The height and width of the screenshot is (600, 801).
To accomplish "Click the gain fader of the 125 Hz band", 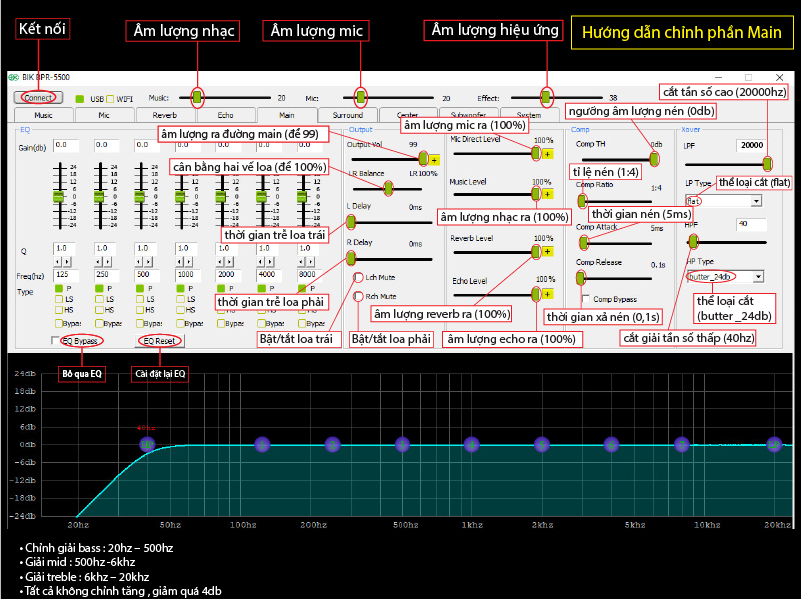I will [x=59, y=197].
